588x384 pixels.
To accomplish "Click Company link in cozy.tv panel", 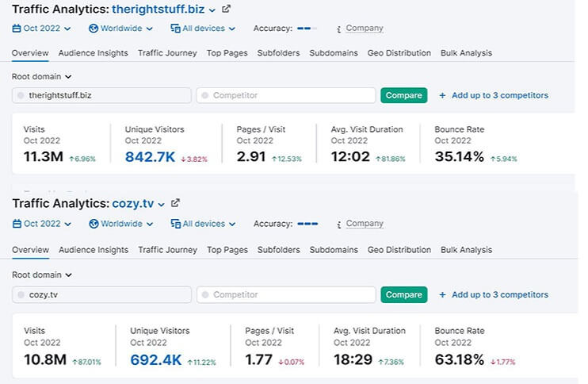I will (365, 224).
